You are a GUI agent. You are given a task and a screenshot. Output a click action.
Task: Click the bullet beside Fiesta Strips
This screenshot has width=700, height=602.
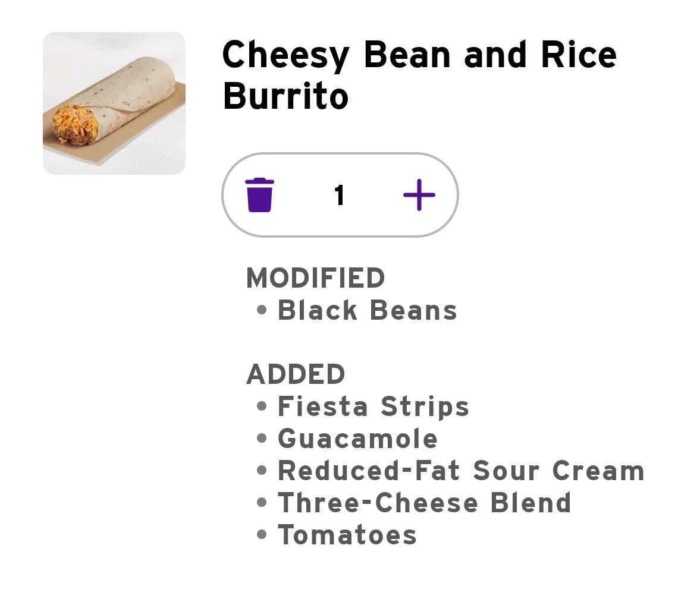tap(262, 406)
